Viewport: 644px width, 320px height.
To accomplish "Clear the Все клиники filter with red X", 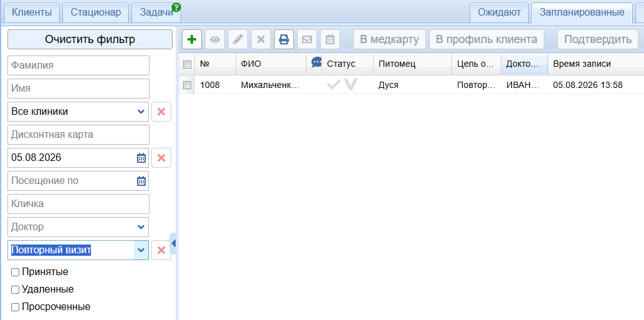I will pos(161,112).
